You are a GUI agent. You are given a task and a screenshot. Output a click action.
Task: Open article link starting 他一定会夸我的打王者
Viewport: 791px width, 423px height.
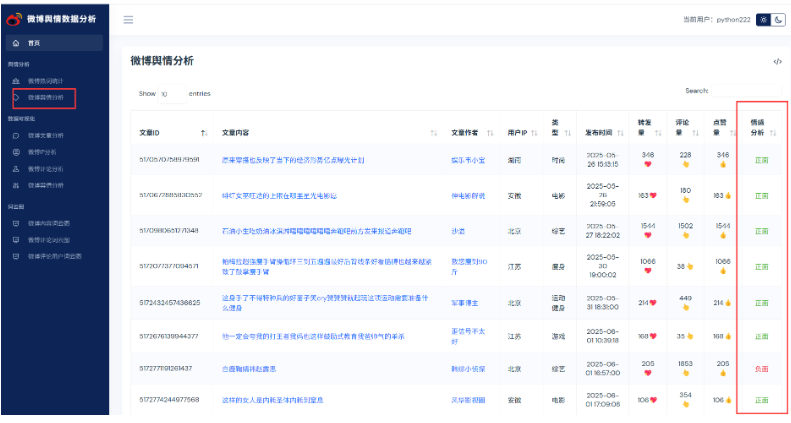(x=313, y=336)
